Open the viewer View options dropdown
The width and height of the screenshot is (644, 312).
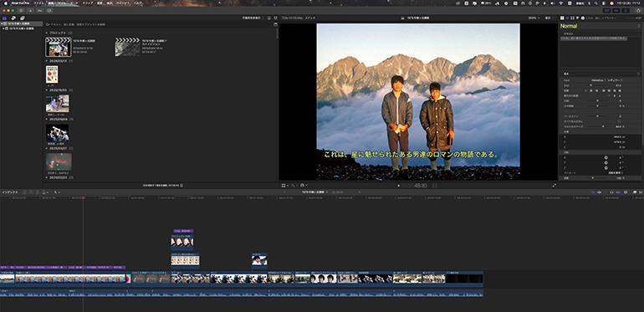coord(549,18)
